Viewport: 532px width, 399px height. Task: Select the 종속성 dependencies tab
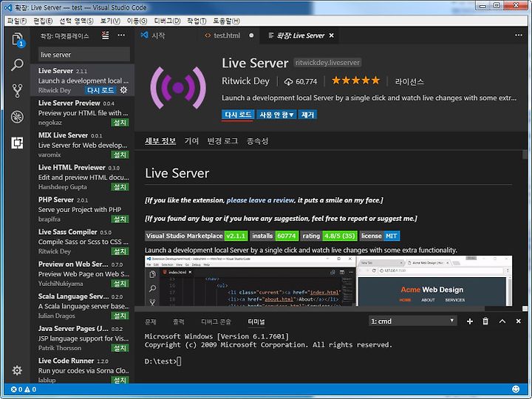click(x=258, y=141)
